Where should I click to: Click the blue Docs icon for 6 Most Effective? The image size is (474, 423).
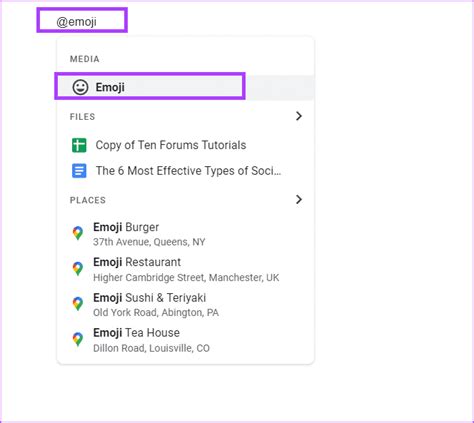click(79, 171)
